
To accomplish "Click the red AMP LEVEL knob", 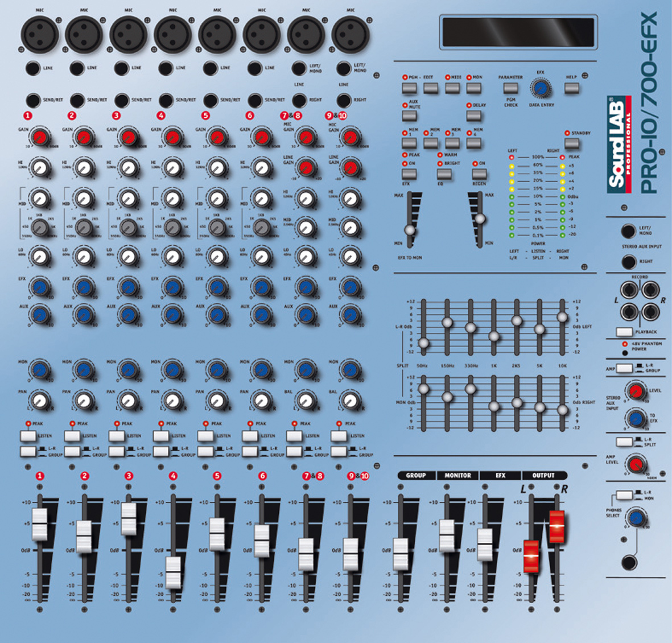I will pos(636,463).
